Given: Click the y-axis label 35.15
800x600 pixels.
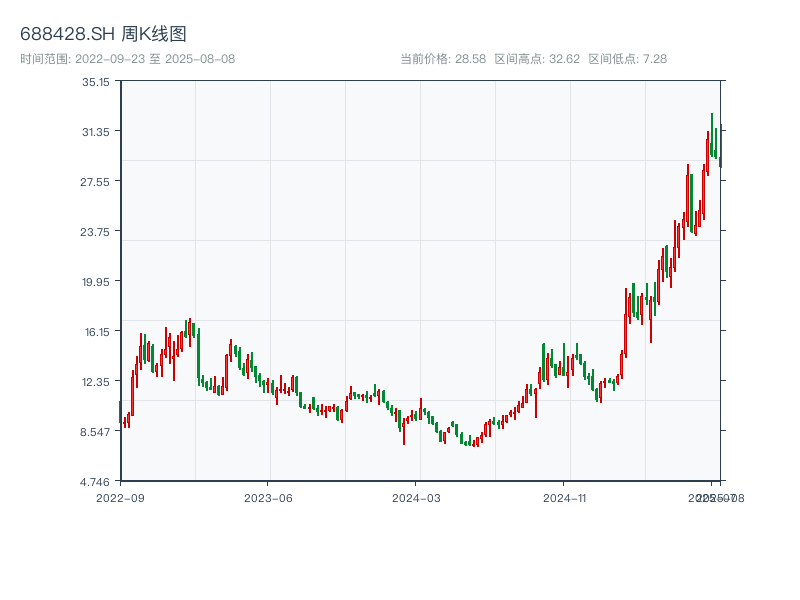Looking at the screenshot, I should pyautogui.click(x=96, y=82).
